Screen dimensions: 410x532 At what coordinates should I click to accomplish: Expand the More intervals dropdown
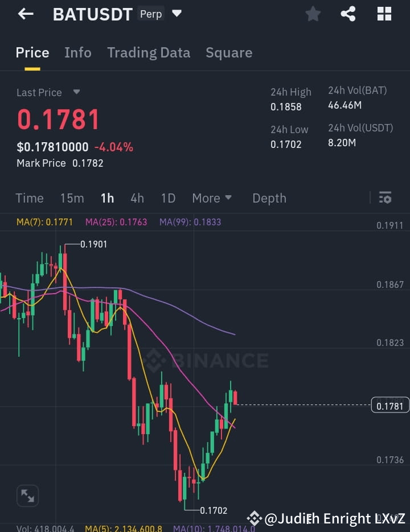(x=212, y=198)
